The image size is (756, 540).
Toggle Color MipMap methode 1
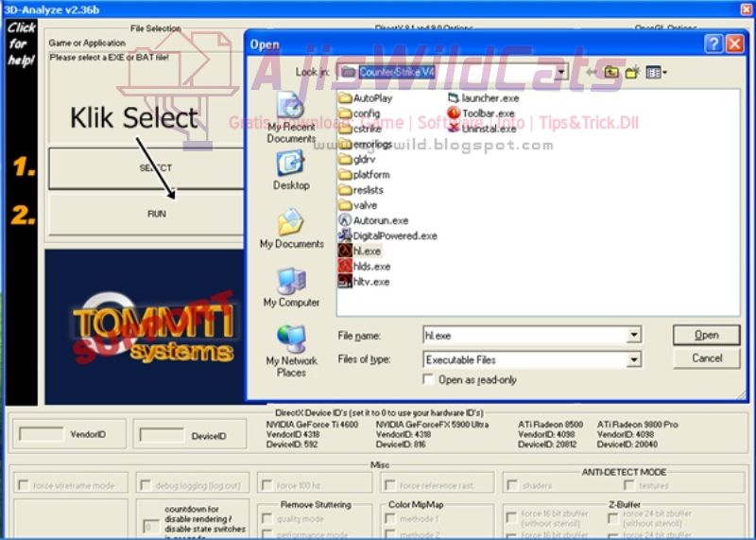pyautogui.click(x=389, y=518)
